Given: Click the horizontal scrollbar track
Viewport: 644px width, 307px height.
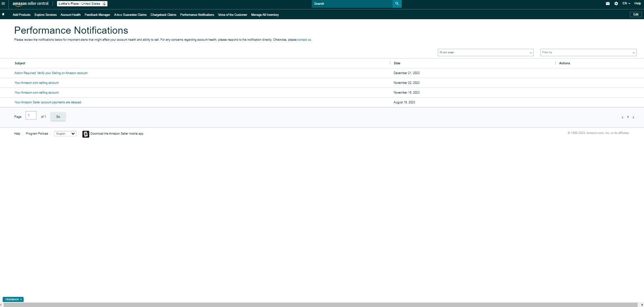Looking at the screenshot, I should tap(320, 305).
